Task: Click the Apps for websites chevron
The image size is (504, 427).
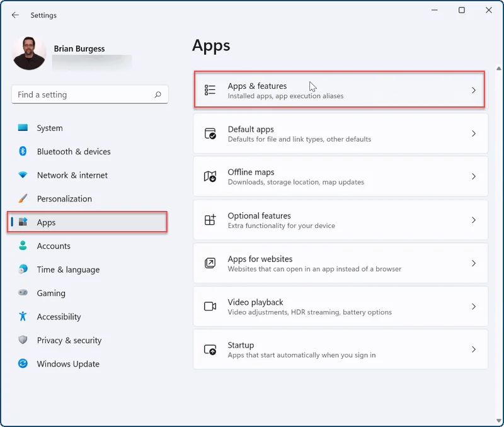Action: tap(474, 263)
